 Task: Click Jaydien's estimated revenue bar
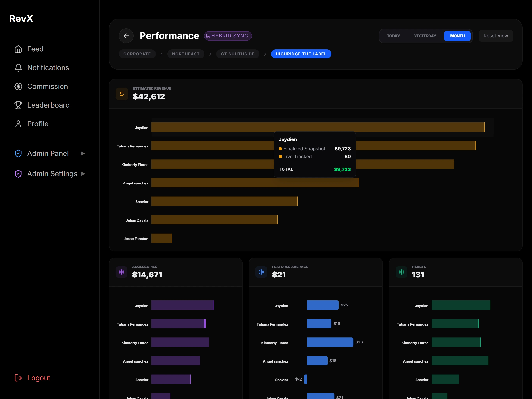pos(318,127)
